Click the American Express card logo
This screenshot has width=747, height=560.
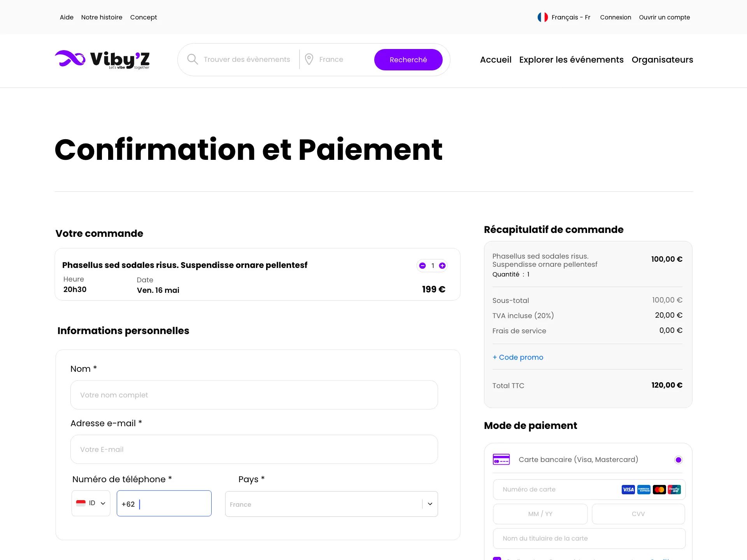click(644, 490)
